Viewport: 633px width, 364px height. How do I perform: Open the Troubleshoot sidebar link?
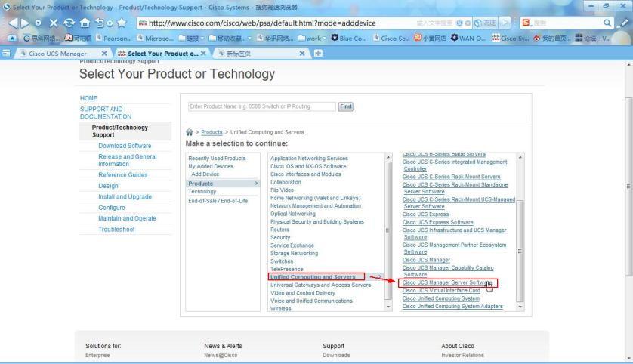[x=116, y=230]
